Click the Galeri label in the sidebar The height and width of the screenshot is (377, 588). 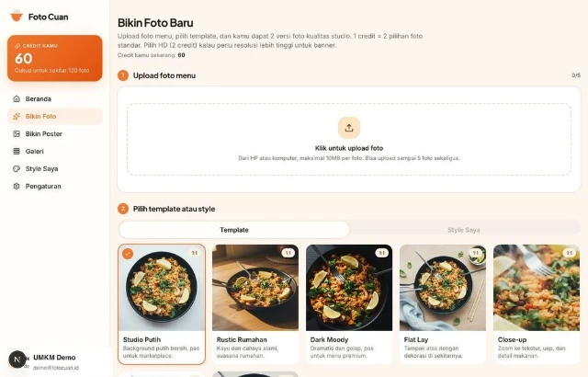(x=35, y=152)
